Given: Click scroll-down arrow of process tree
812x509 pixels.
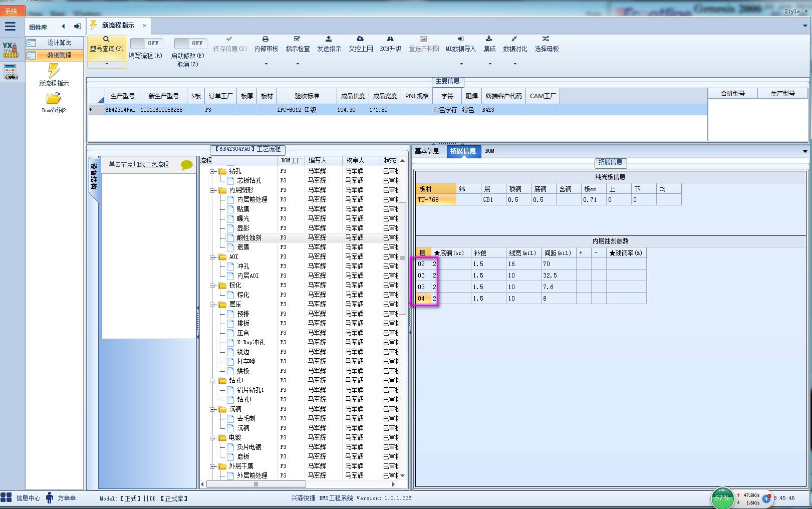Looking at the screenshot, I should click(x=403, y=476).
